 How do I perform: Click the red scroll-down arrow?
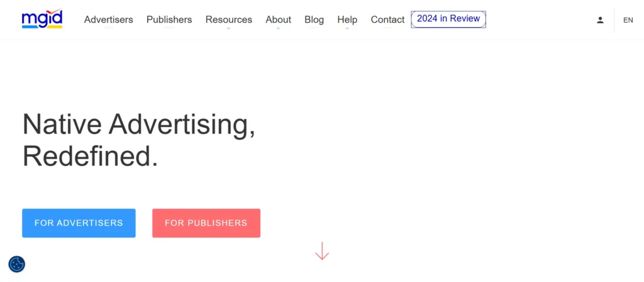tap(322, 251)
